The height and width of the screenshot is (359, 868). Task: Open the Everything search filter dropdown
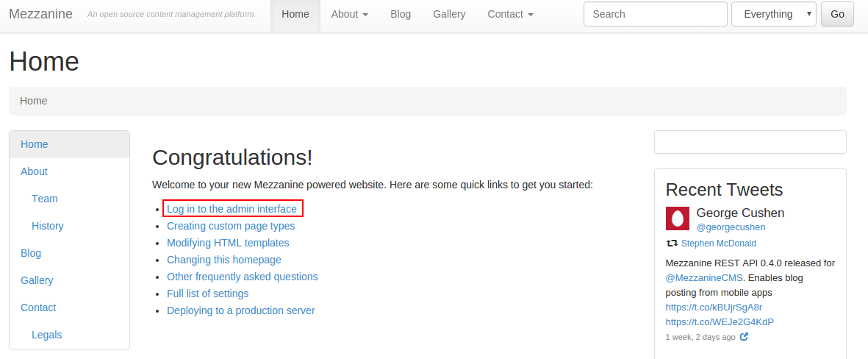(x=773, y=14)
